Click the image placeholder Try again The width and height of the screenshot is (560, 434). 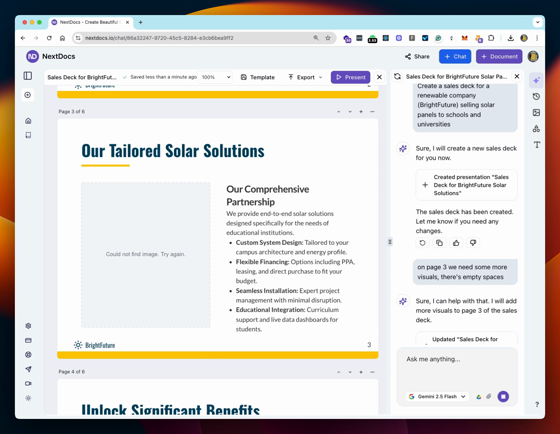click(145, 254)
